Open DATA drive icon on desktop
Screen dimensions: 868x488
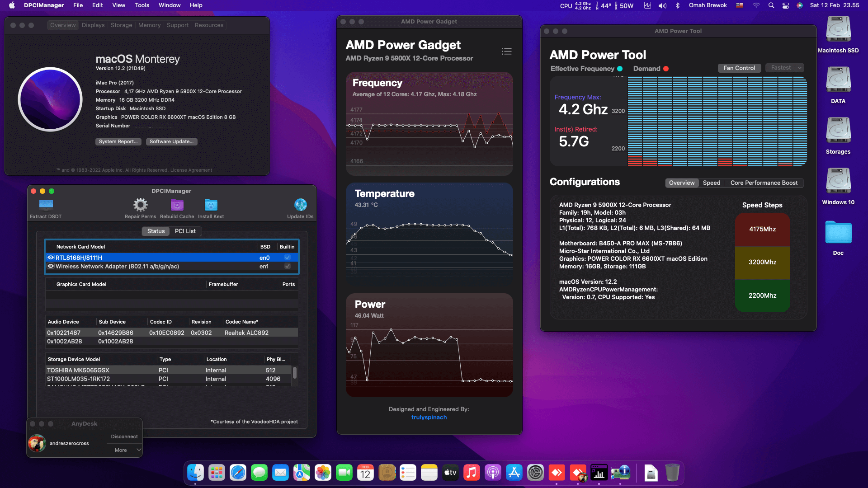[838, 80]
